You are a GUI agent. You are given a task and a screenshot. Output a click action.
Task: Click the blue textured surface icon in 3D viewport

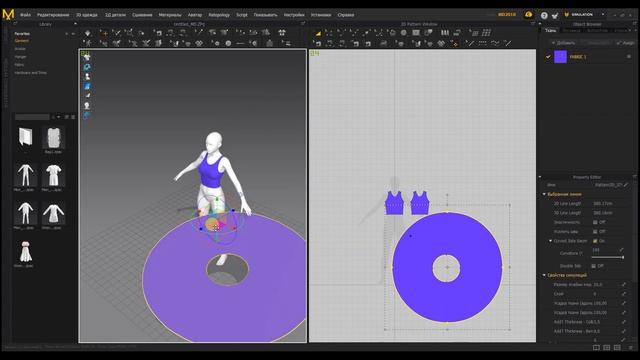coord(87,86)
